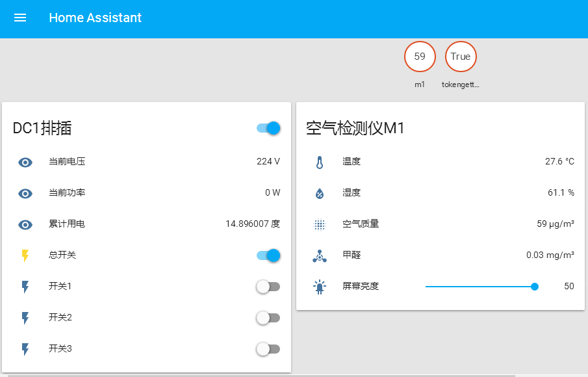The height and width of the screenshot is (377, 588).
Task: Open the 开关3 entity label
Action: [60, 348]
